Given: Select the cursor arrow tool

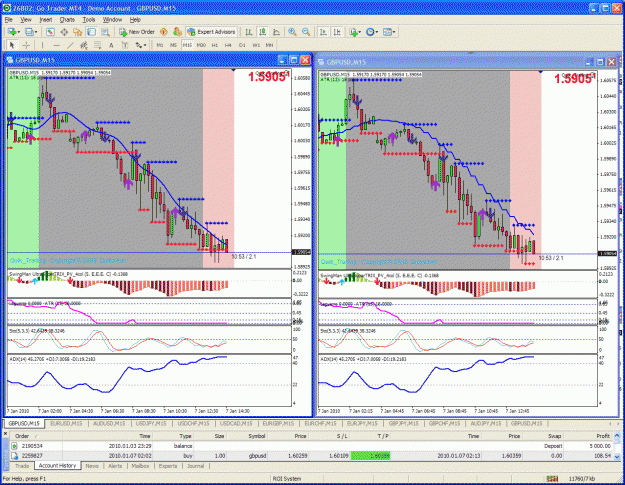Looking at the screenshot, I should pos(12,45).
